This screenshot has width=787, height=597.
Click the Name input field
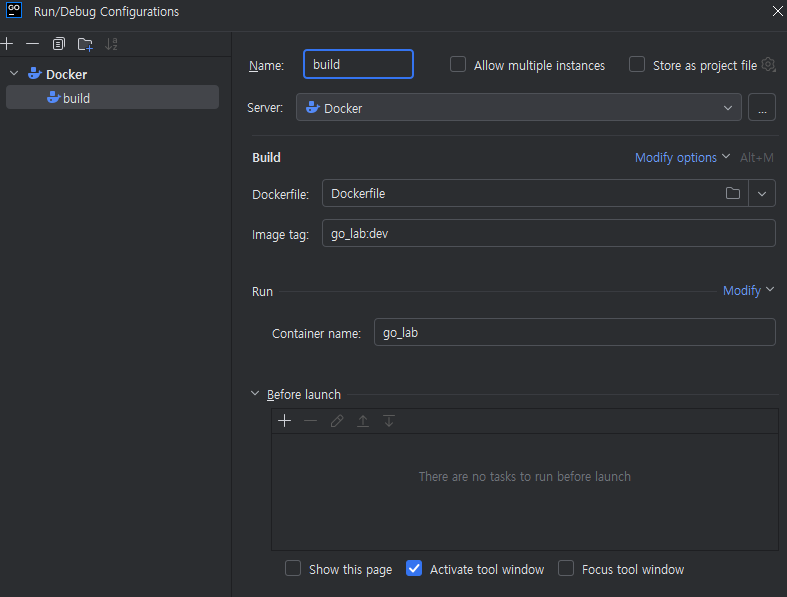[358, 64]
